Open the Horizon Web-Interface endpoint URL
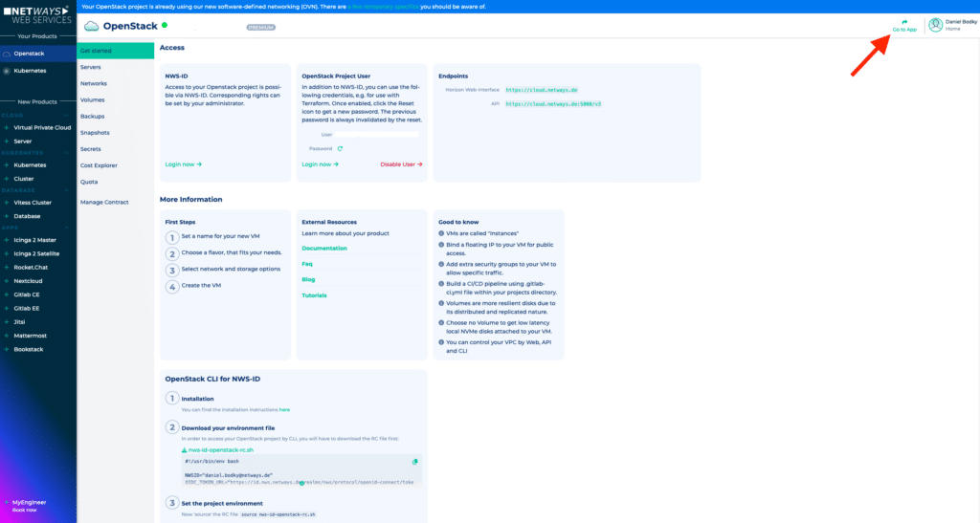The width and height of the screenshot is (980, 523). [x=541, y=89]
